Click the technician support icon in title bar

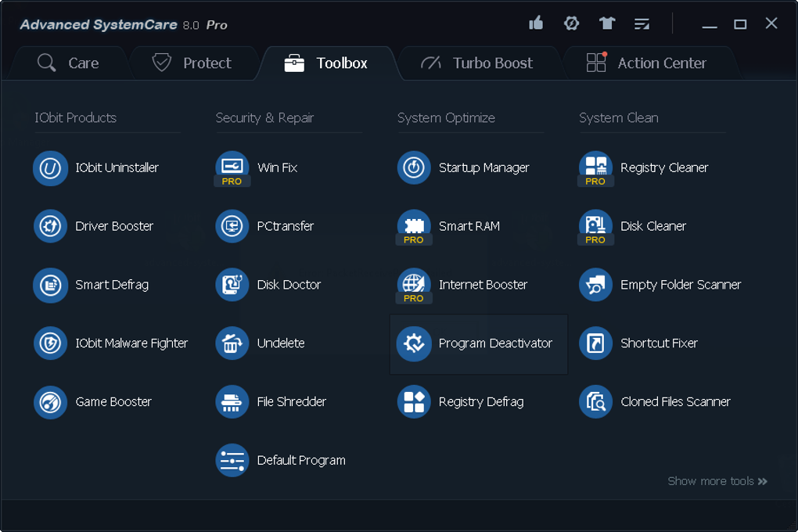pyautogui.click(x=571, y=23)
